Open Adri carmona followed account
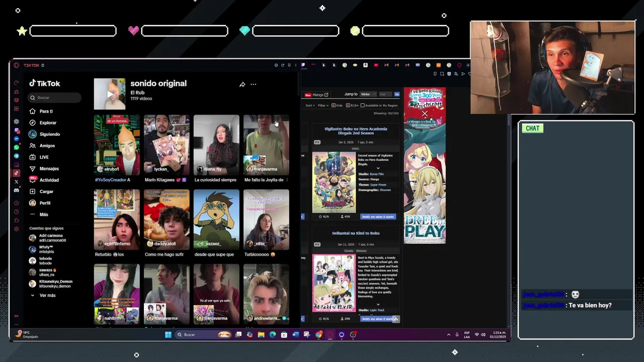The image size is (644, 362). [48, 238]
